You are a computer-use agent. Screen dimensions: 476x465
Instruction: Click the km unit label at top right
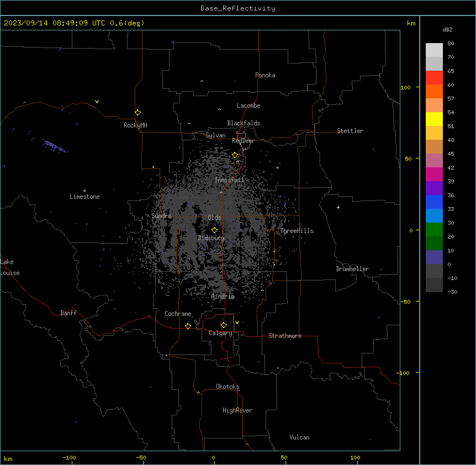pos(411,23)
